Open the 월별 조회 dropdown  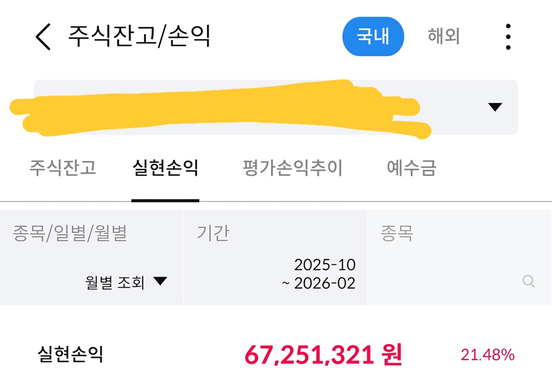click(x=126, y=282)
